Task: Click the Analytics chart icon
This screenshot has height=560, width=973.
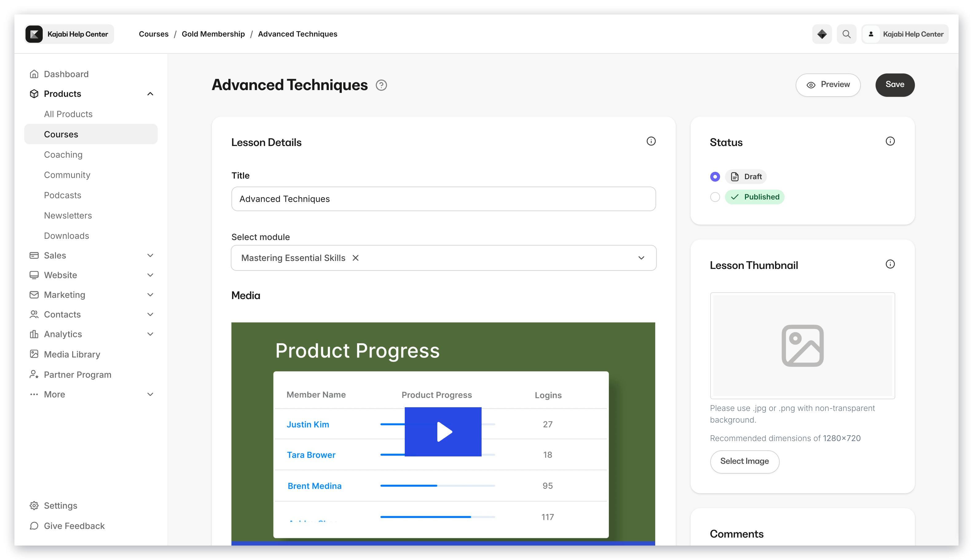Action: (34, 334)
